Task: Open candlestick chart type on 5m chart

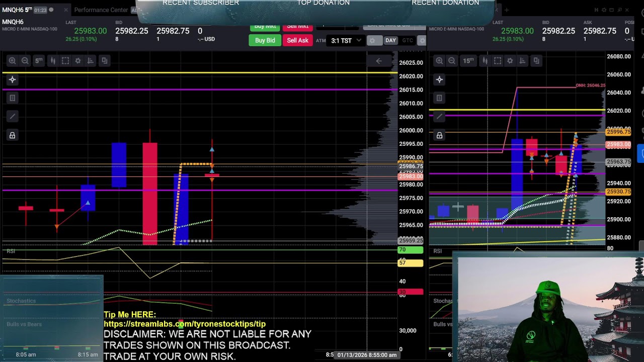Action: pos(52,60)
